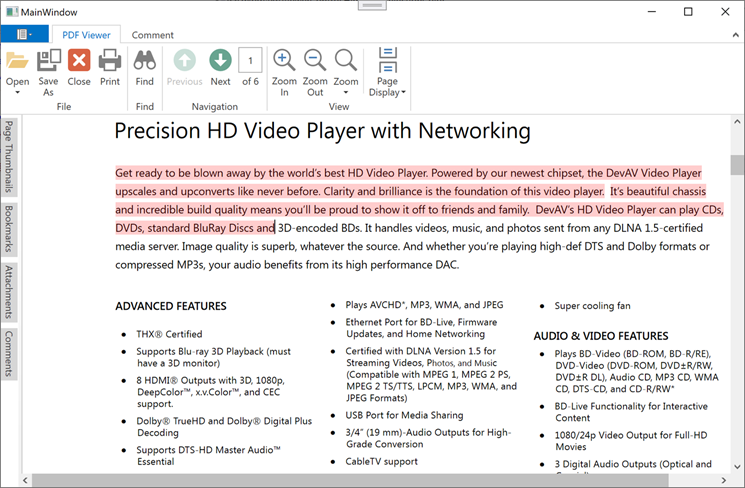This screenshot has height=488, width=745.
Task: Click 'USB Port for Media Sharing' text
Action: coord(404,415)
